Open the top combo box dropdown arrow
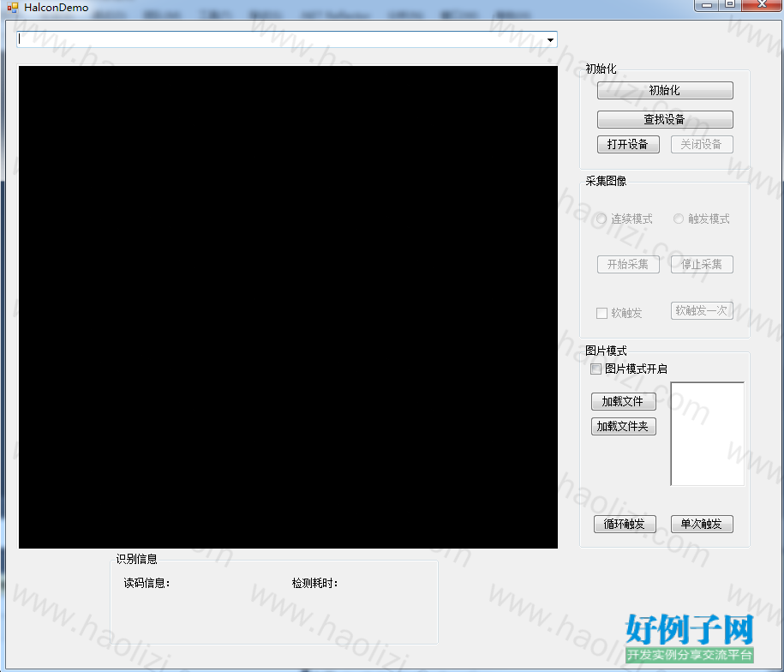Screen dimensions: 784x672 550,39
